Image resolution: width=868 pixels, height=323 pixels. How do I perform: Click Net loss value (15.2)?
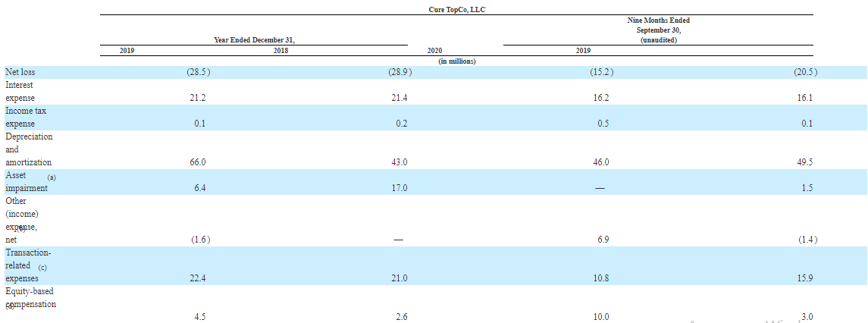click(602, 72)
